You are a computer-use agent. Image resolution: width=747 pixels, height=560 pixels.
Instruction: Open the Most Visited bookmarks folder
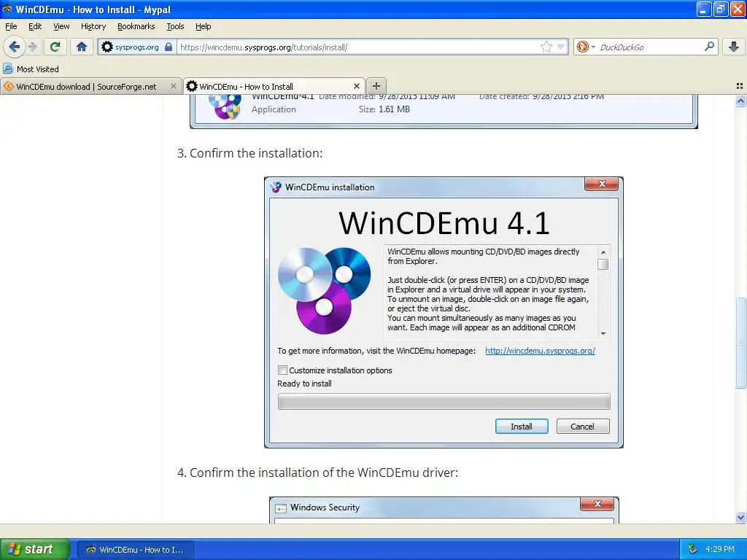point(31,69)
